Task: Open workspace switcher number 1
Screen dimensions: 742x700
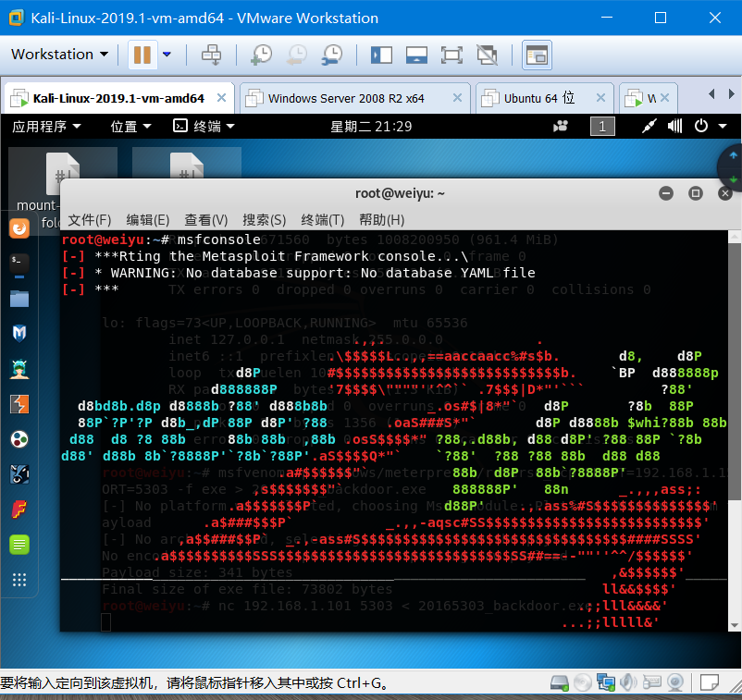Action: [602, 127]
